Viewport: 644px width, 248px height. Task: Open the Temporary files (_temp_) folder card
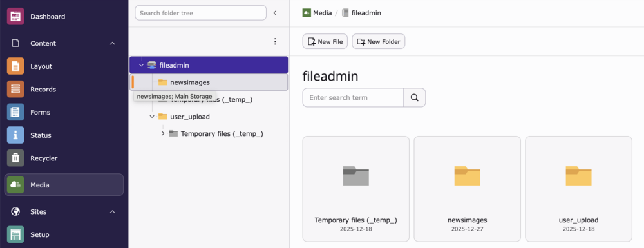[x=356, y=189]
